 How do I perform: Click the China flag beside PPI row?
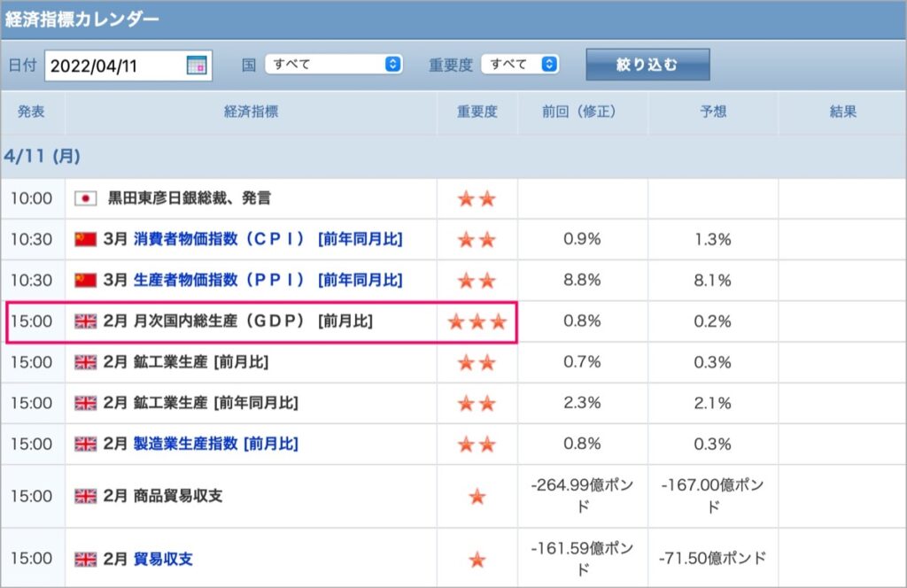85,280
